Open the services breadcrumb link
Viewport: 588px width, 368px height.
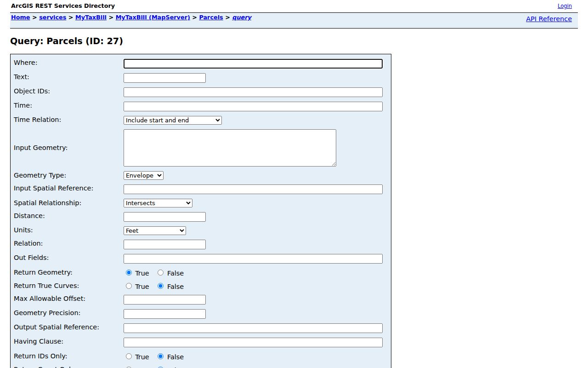click(53, 17)
